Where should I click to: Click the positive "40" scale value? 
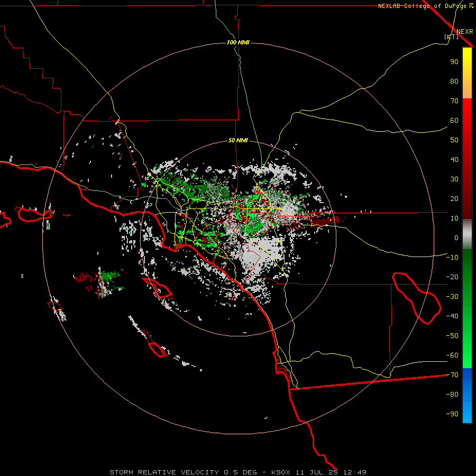coord(454,160)
